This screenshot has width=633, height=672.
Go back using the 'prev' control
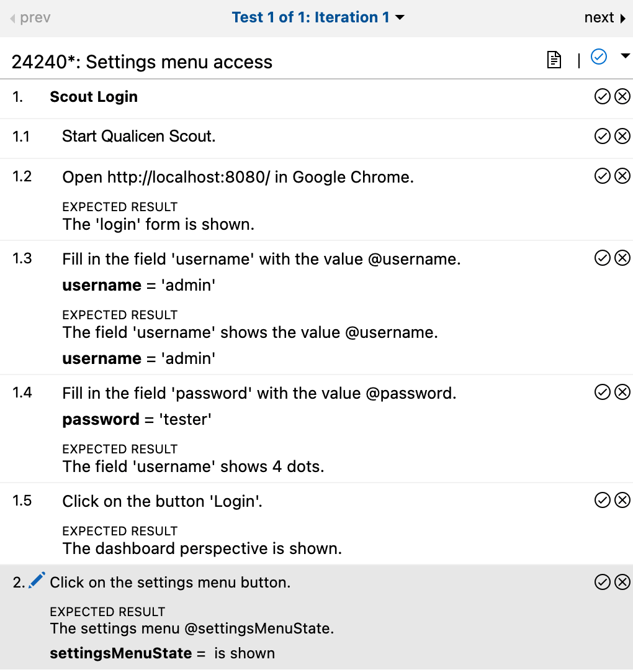coord(29,17)
